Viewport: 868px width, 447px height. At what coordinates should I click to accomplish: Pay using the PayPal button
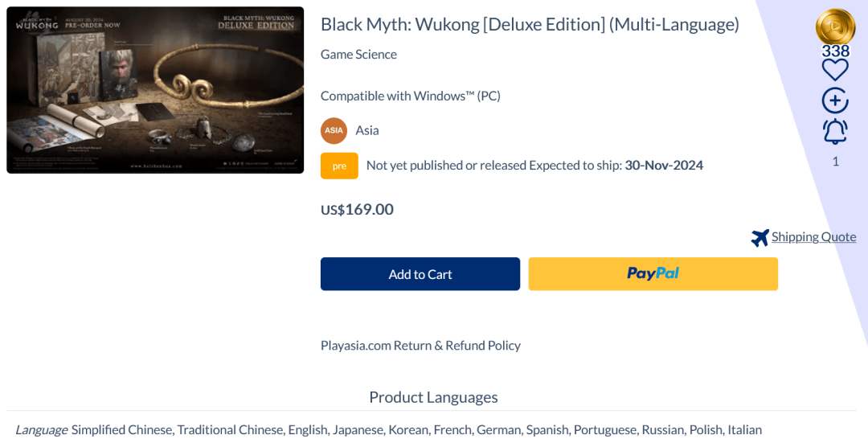pyautogui.click(x=653, y=274)
